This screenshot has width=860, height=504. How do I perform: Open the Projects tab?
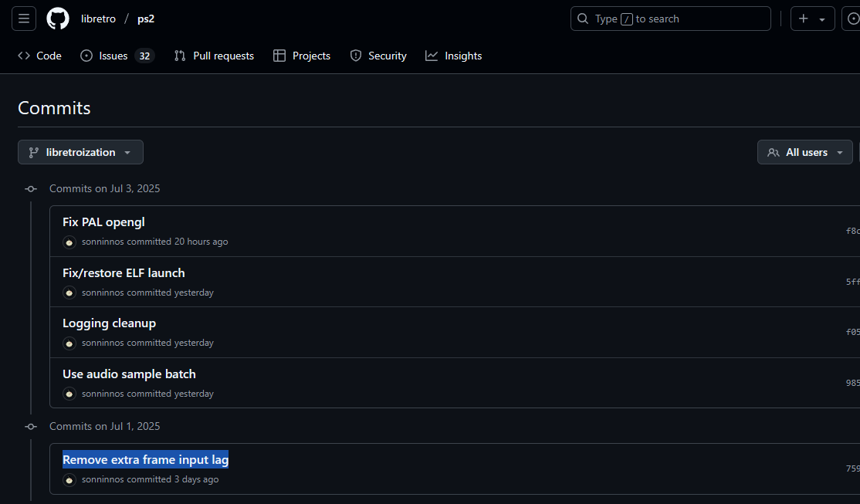coord(302,56)
